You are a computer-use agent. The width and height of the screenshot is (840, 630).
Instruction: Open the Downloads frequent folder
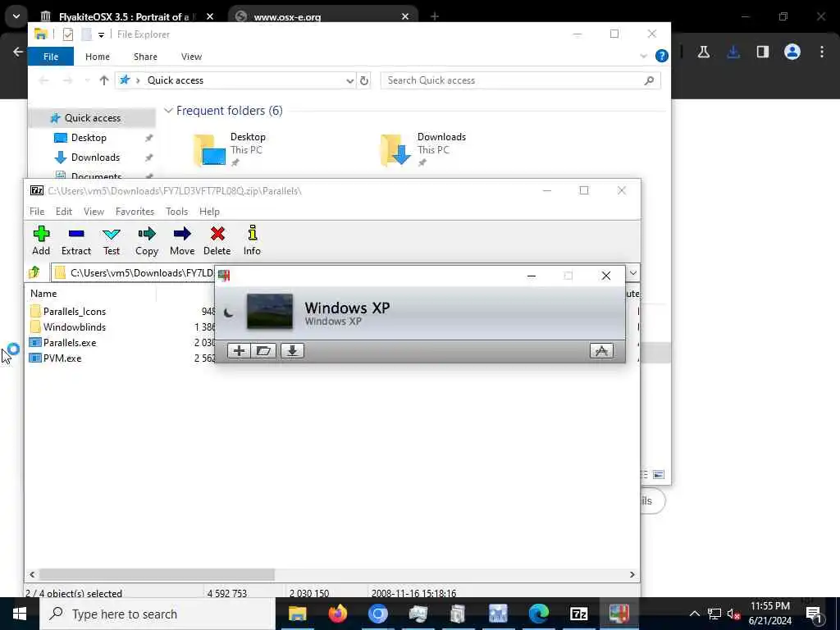423,149
